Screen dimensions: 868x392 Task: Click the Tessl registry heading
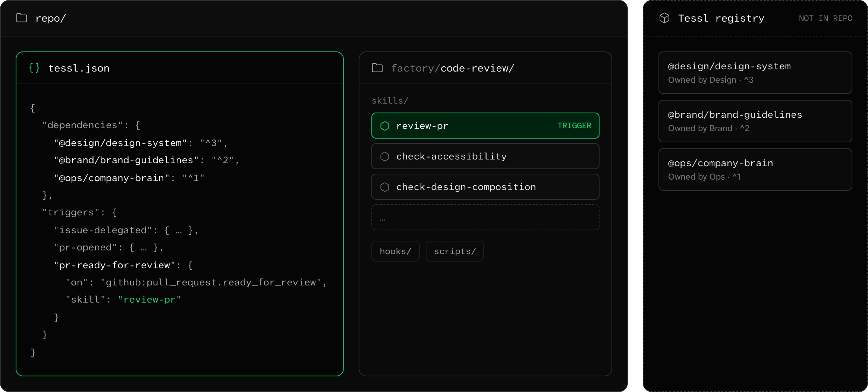pyautogui.click(x=721, y=18)
